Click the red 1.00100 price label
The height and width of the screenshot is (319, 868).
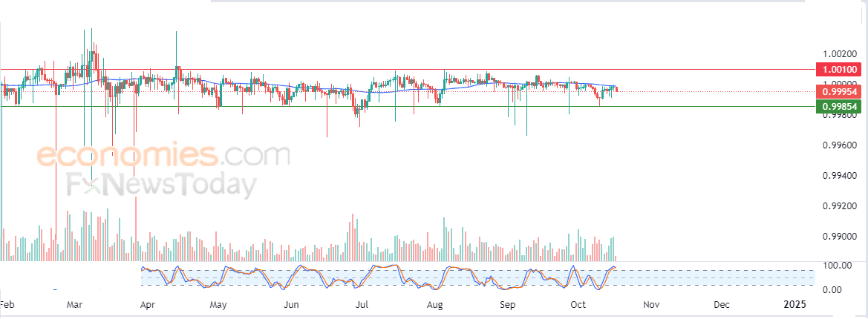838,70
